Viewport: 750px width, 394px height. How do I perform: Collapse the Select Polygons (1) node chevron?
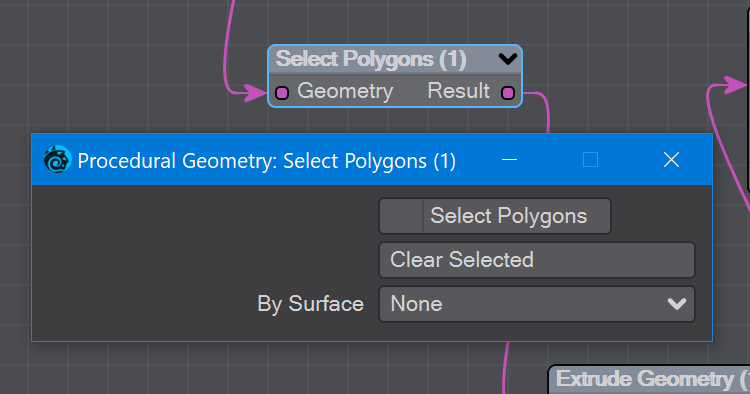click(x=507, y=59)
